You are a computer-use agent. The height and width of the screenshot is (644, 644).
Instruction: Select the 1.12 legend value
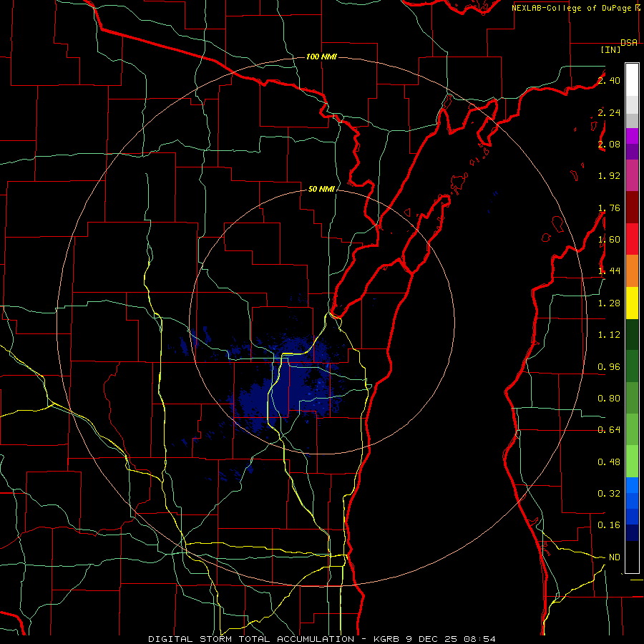coord(609,335)
